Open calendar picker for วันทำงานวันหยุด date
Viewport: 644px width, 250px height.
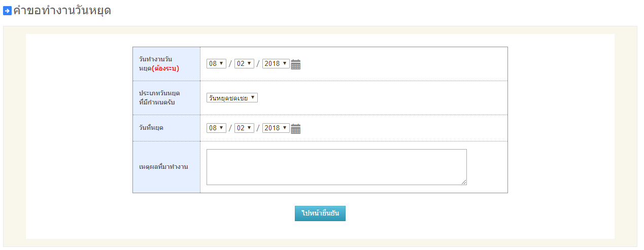point(296,64)
